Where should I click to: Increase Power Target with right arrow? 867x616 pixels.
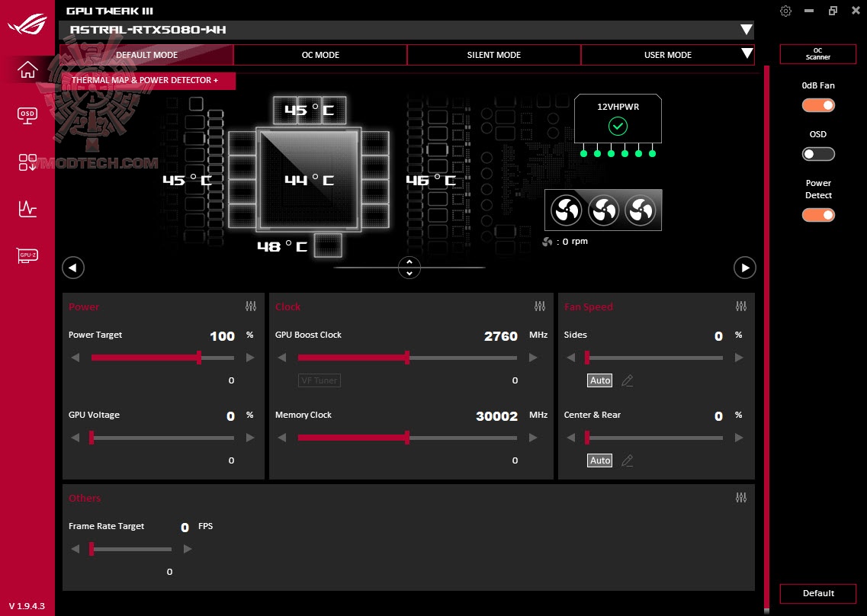click(250, 358)
